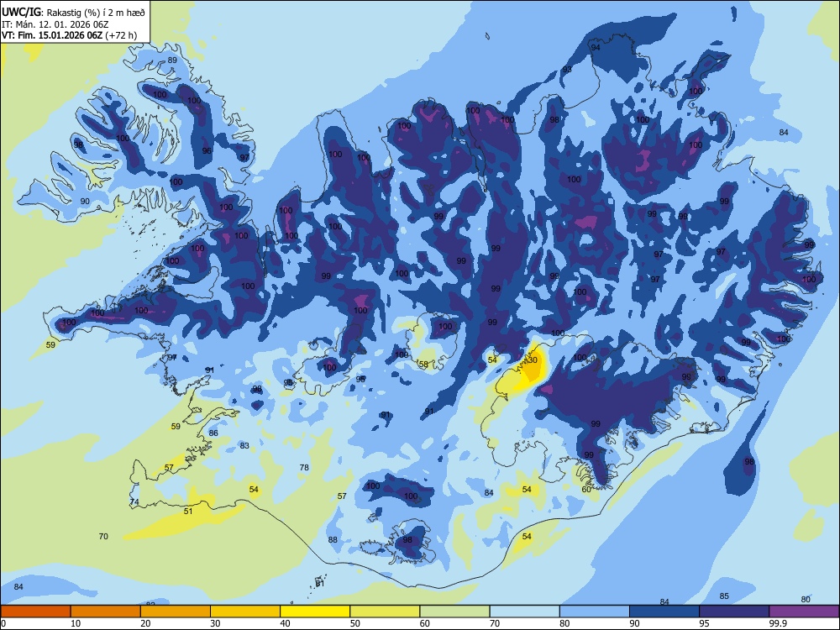The width and height of the screenshot is (840, 630).
Task: Pick the light green 60–70 legend swatch
Action: click(x=454, y=612)
